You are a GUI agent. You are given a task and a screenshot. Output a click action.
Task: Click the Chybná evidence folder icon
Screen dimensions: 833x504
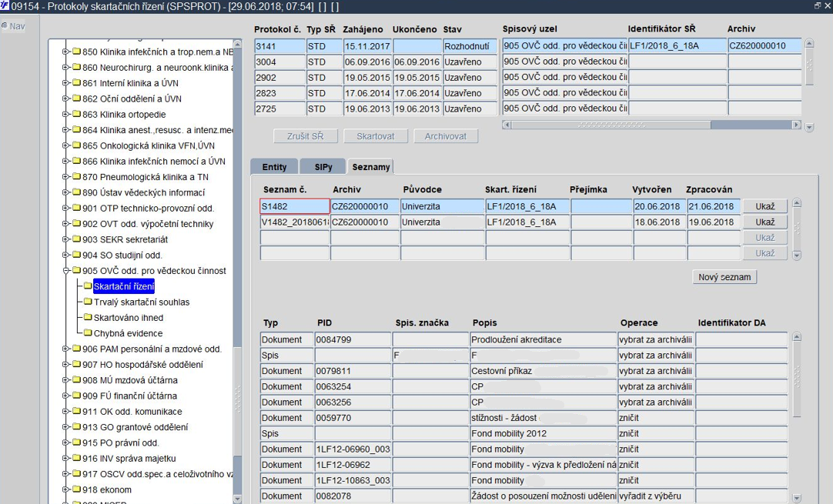(x=87, y=333)
